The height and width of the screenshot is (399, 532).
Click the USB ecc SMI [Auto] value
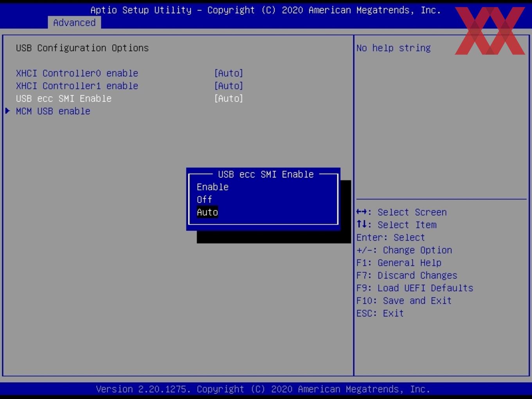(x=229, y=99)
